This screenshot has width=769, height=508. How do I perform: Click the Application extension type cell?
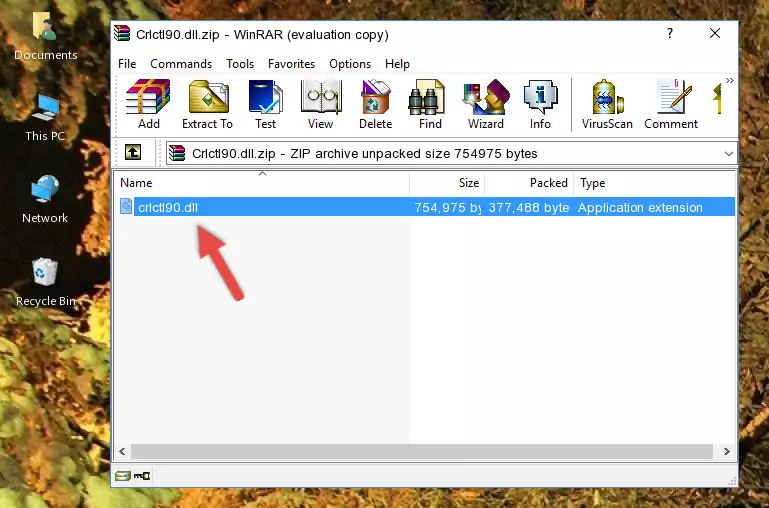coord(640,207)
